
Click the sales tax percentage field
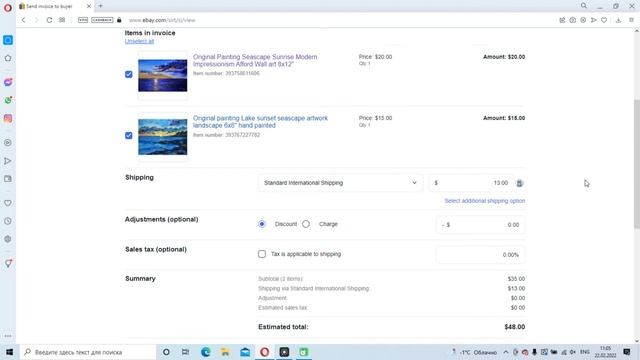pos(480,255)
